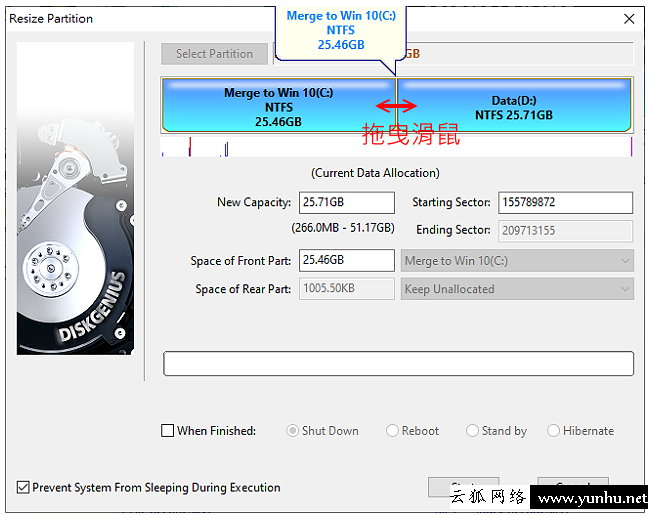Click the Starting Sector input field
The width and height of the screenshot is (651, 520).
click(x=565, y=202)
